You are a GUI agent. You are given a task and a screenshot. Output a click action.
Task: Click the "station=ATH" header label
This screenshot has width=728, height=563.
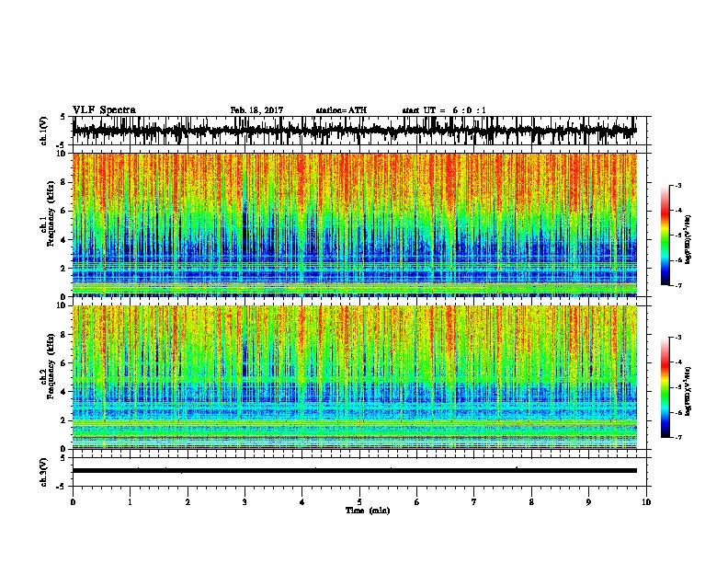[341, 110]
